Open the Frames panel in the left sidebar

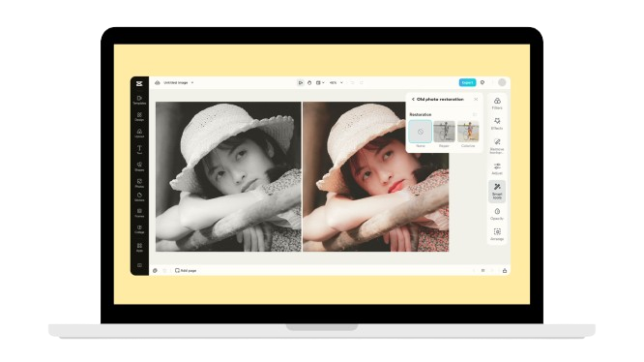coord(139,213)
